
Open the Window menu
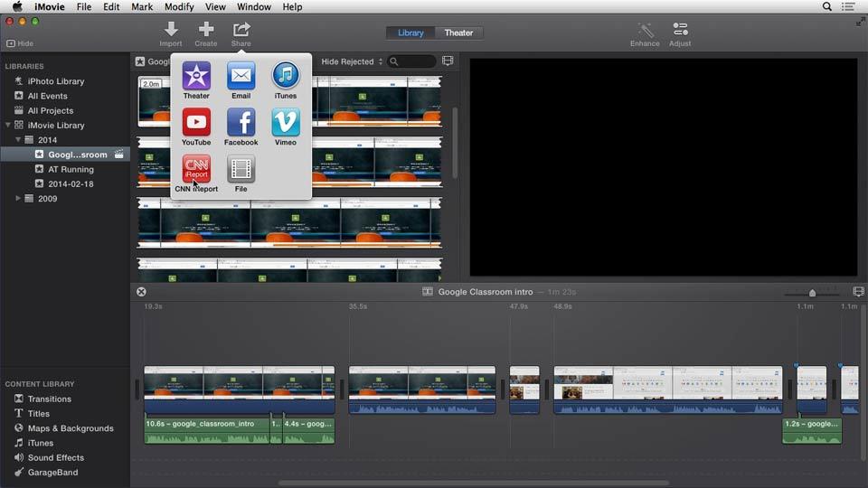pyautogui.click(x=253, y=6)
